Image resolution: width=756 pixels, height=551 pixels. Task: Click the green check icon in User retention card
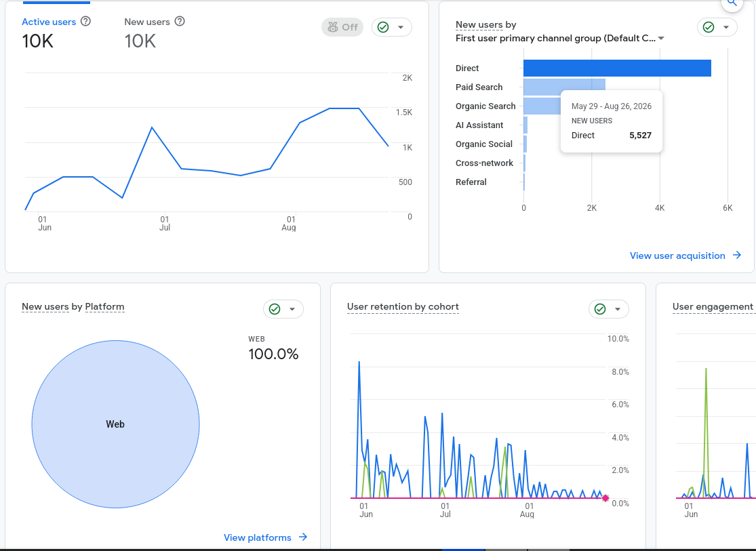(600, 310)
